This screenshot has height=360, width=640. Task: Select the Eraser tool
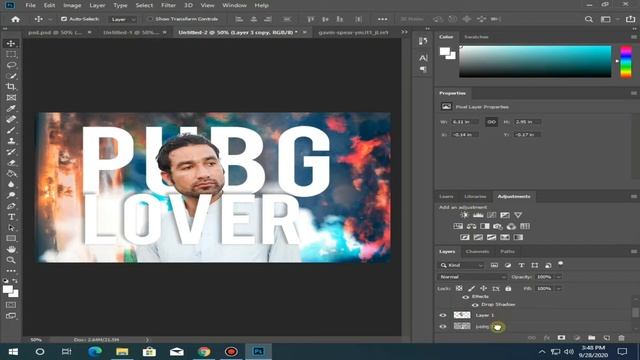pos(11,162)
